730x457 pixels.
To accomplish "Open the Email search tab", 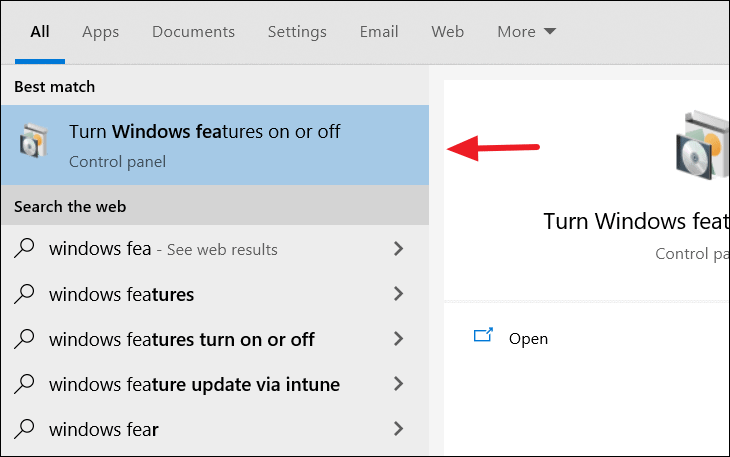I will (379, 32).
